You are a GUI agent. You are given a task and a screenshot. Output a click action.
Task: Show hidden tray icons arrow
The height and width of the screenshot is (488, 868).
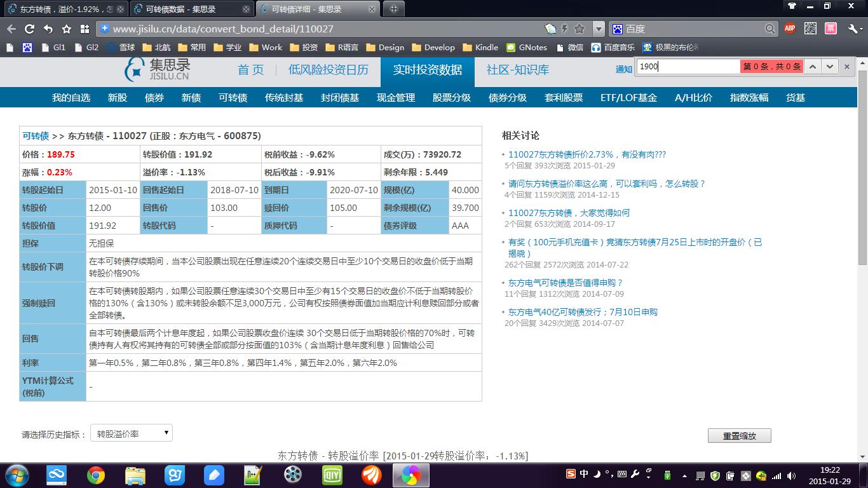pyautogui.click(x=686, y=476)
